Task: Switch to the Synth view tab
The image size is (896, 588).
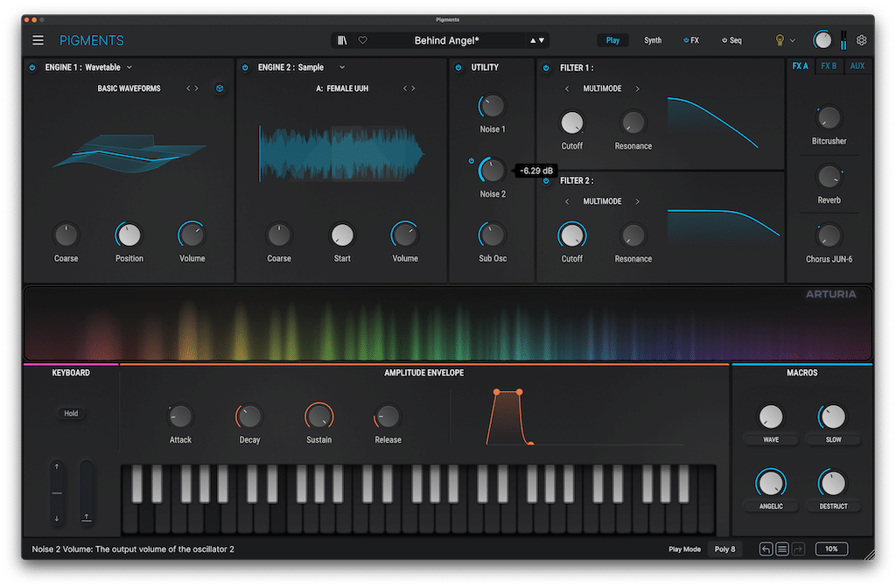Action: pyautogui.click(x=653, y=40)
